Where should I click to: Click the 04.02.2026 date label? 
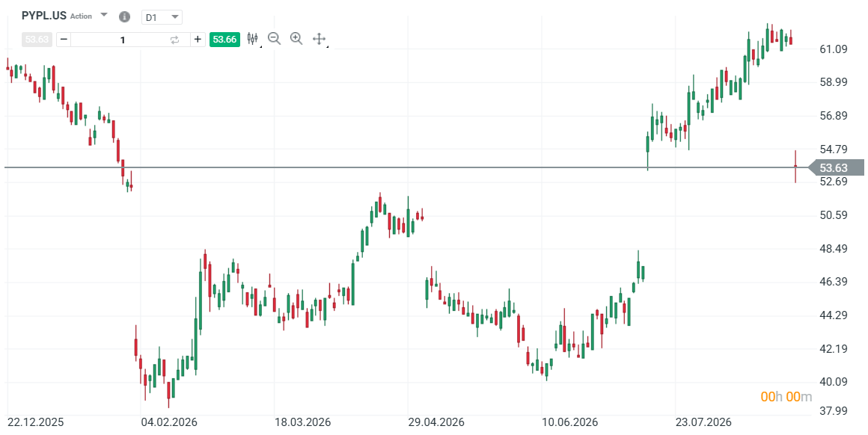point(169,422)
